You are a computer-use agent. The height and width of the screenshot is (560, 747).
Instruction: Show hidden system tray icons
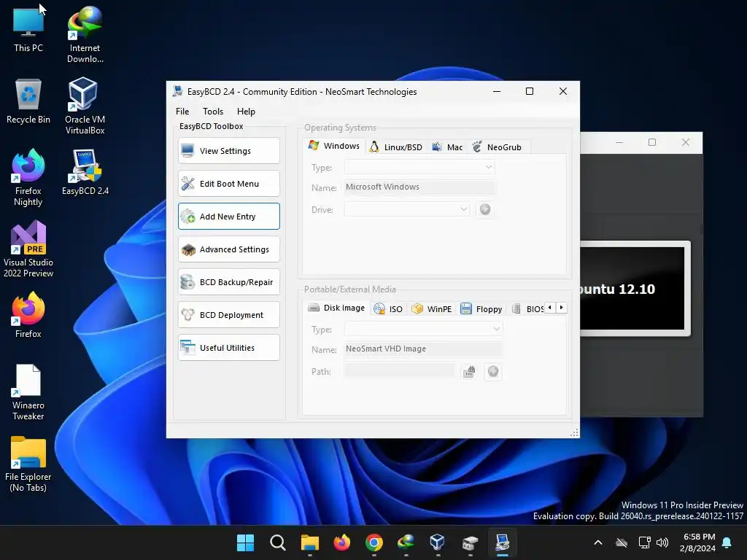coord(598,542)
